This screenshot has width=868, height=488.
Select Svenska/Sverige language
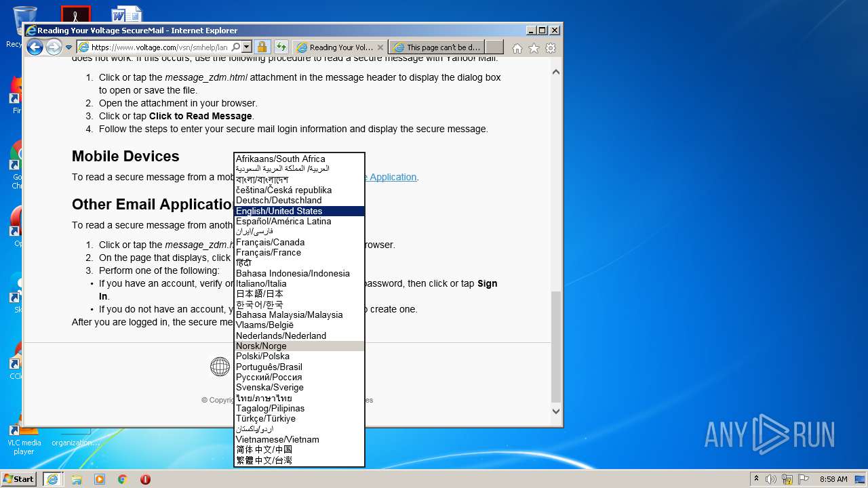pos(299,387)
